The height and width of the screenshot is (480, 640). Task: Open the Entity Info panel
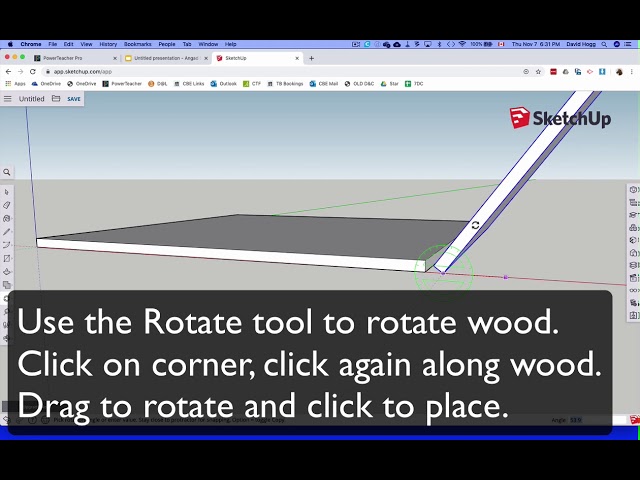[x=633, y=189]
